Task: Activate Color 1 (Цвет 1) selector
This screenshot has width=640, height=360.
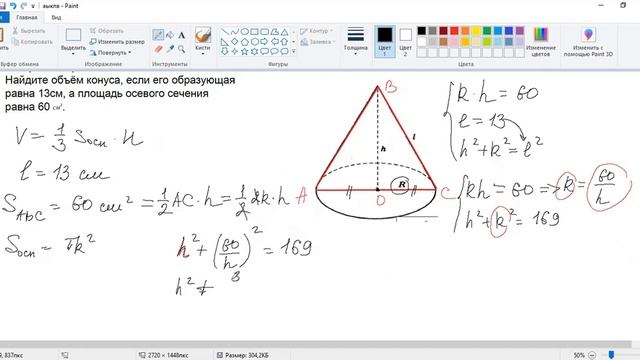Action: [x=384, y=42]
